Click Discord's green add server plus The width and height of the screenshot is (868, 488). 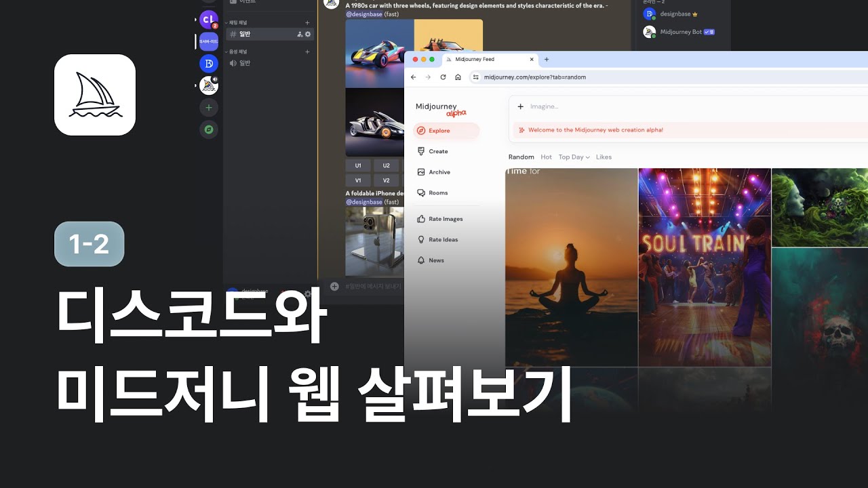209,107
